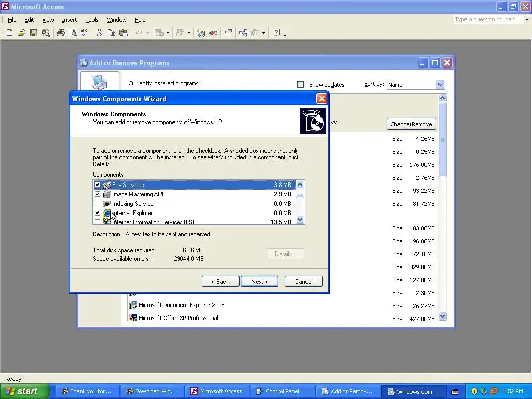Click the Print icon in the toolbar
The width and height of the screenshot is (532, 399).
61,33
